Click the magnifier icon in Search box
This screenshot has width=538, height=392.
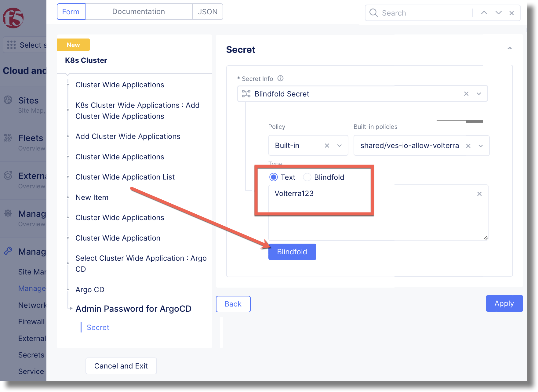pyautogui.click(x=374, y=13)
